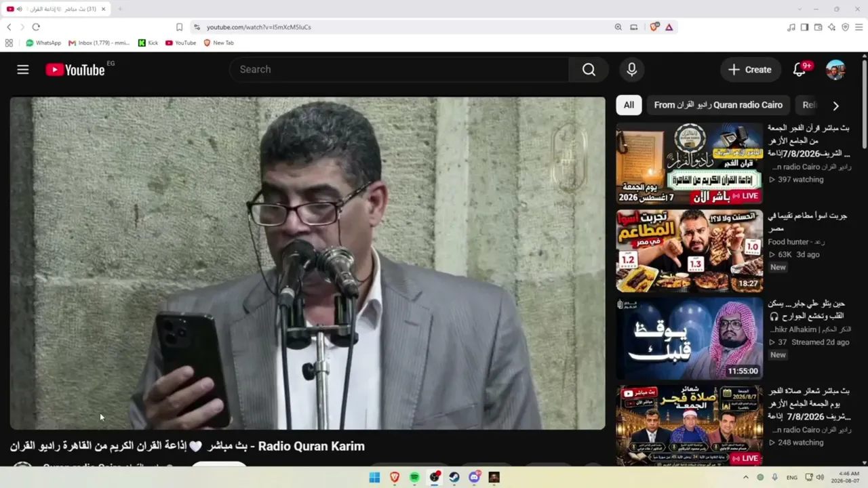
Task: Open New Tab bookmark
Action: (x=218, y=43)
